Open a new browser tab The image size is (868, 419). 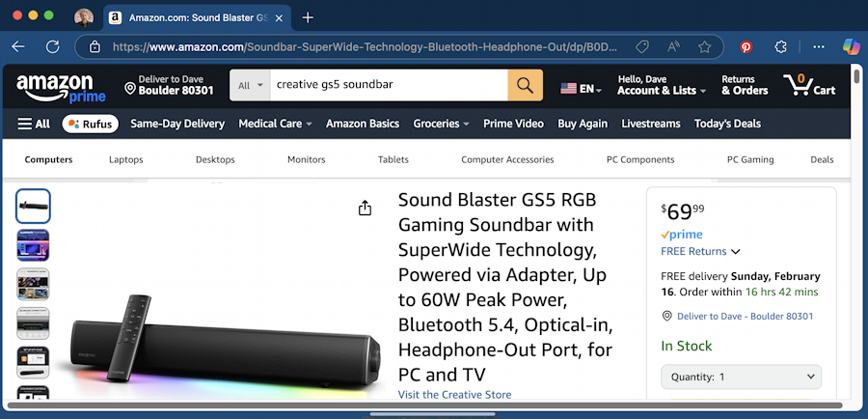(x=308, y=17)
